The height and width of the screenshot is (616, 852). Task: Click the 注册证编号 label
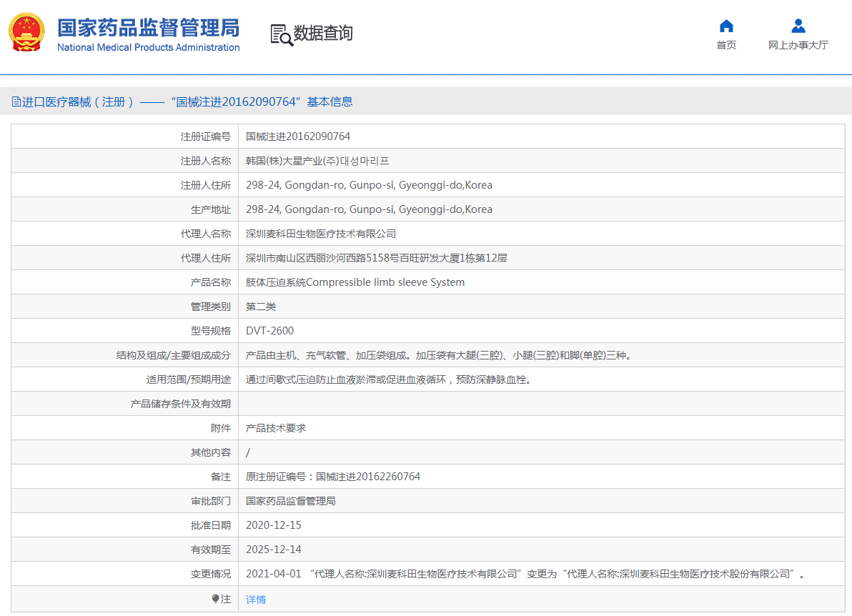205,136
